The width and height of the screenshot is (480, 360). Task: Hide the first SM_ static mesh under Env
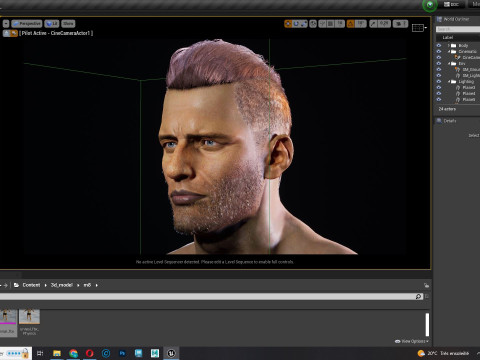point(439,69)
